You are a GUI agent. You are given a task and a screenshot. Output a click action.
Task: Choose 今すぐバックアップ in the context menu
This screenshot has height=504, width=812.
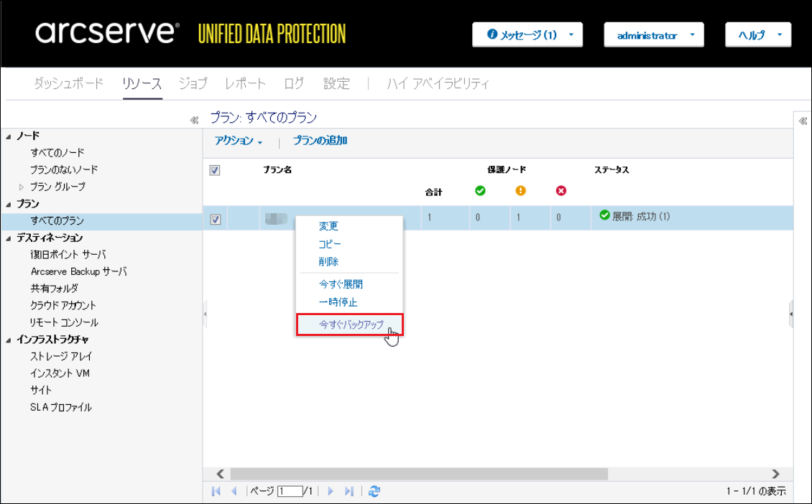pos(349,325)
